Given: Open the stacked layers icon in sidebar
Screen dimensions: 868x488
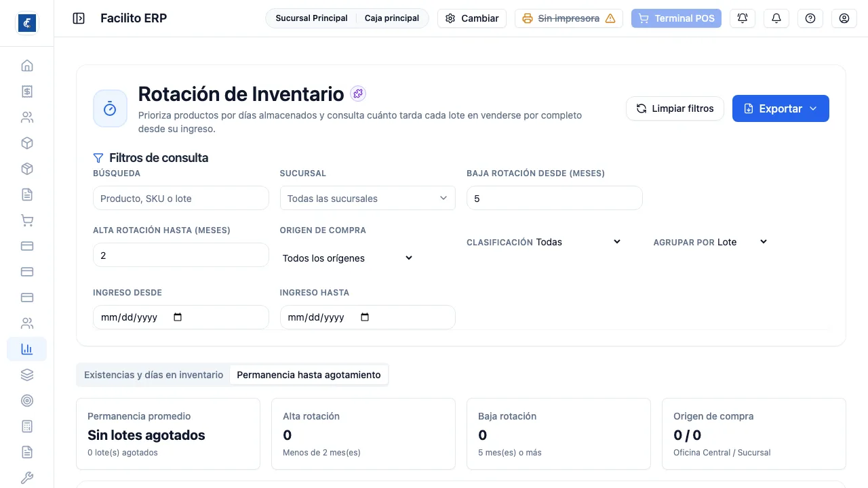Looking at the screenshot, I should [27, 375].
